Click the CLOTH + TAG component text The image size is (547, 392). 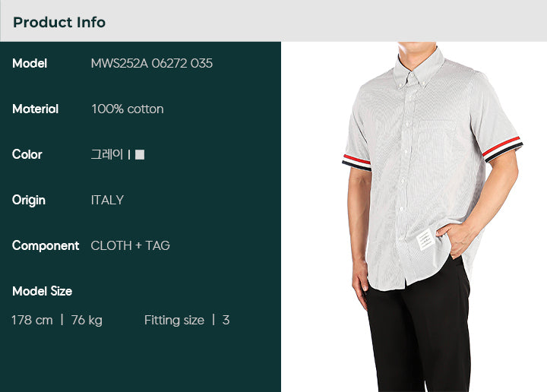(130, 245)
